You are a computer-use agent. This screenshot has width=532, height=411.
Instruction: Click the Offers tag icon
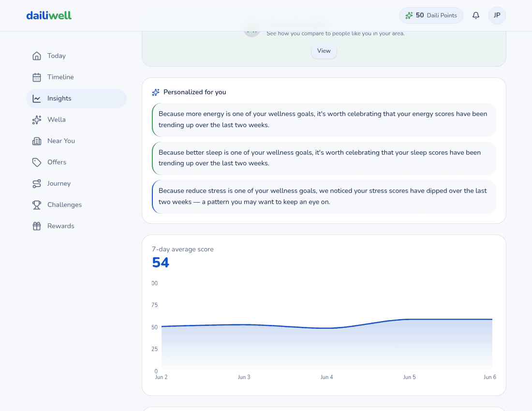click(37, 162)
